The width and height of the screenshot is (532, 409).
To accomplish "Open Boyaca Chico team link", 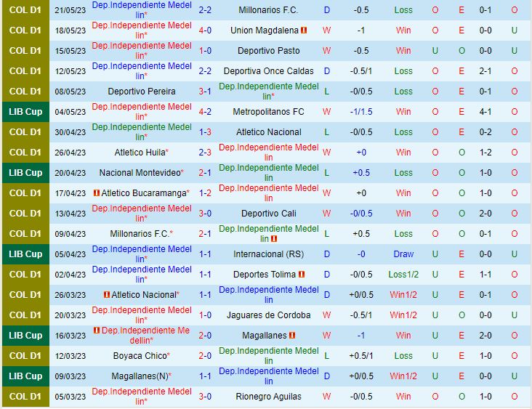I will [x=140, y=356].
